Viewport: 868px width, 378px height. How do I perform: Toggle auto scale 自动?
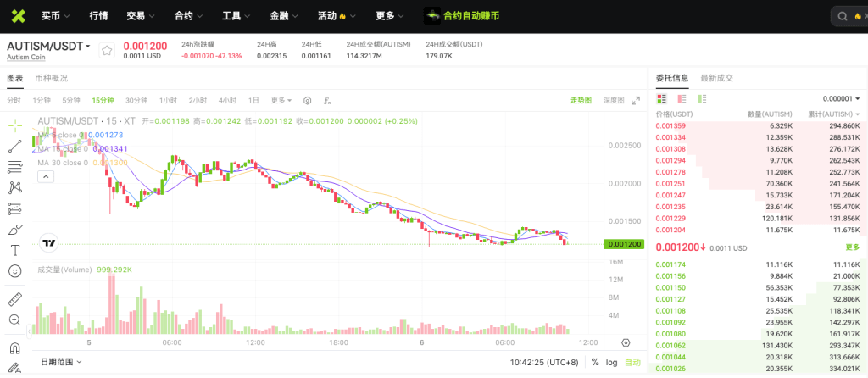pos(632,363)
